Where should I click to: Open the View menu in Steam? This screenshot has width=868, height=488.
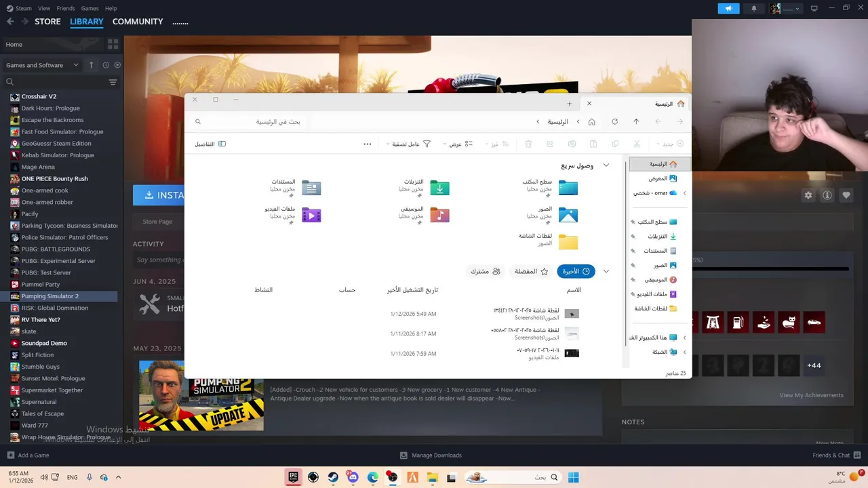click(44, 8)
